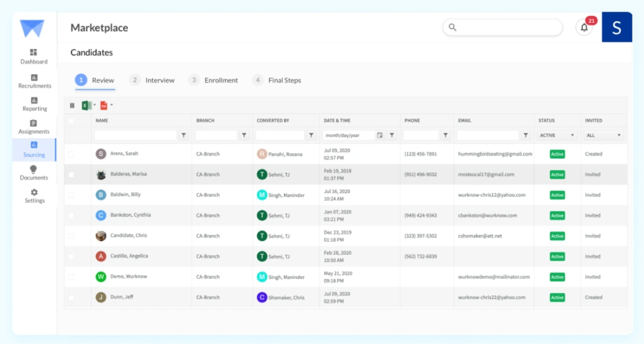644x344 pixels.
Task: Open the notifications bell icon
Action: tap(584, 28)
